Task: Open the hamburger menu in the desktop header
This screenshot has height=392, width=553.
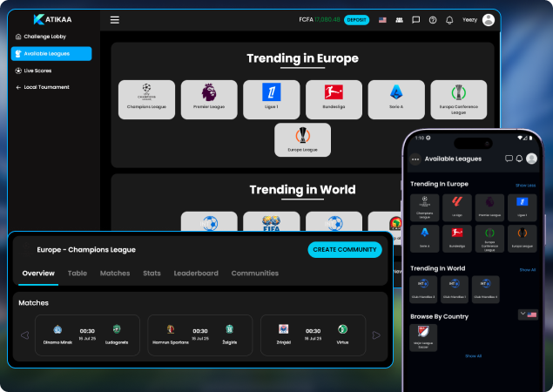Action: pos(115,20)
